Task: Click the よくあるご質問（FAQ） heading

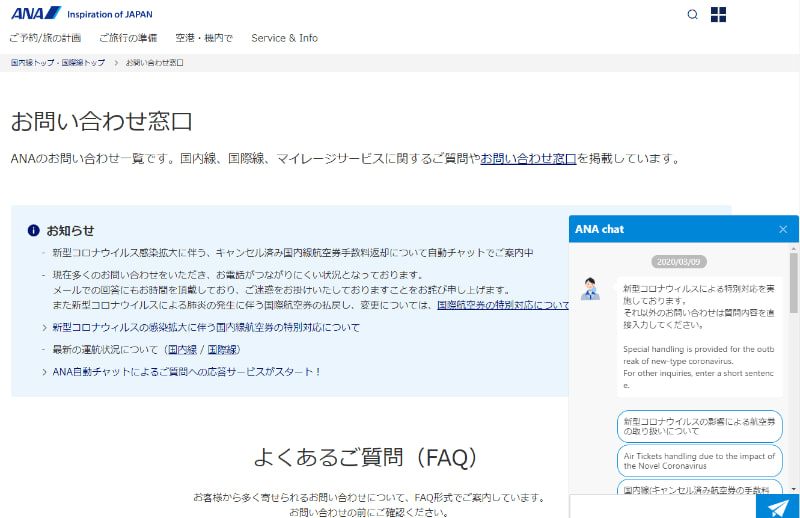Action: (365, 457)
